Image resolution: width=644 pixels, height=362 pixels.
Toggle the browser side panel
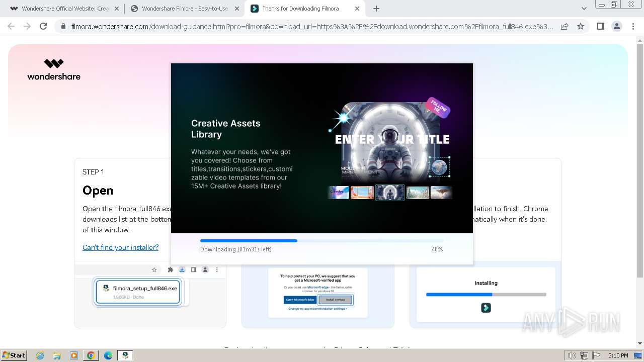point(600,26)
